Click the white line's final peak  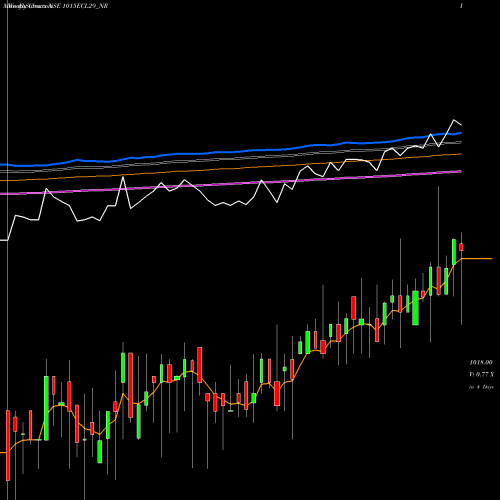click(454, 120)
